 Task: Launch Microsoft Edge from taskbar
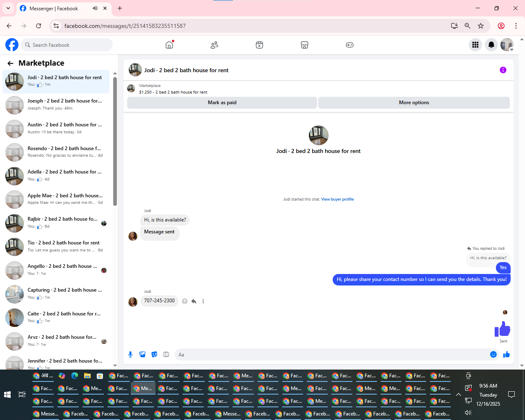(75, 376)
